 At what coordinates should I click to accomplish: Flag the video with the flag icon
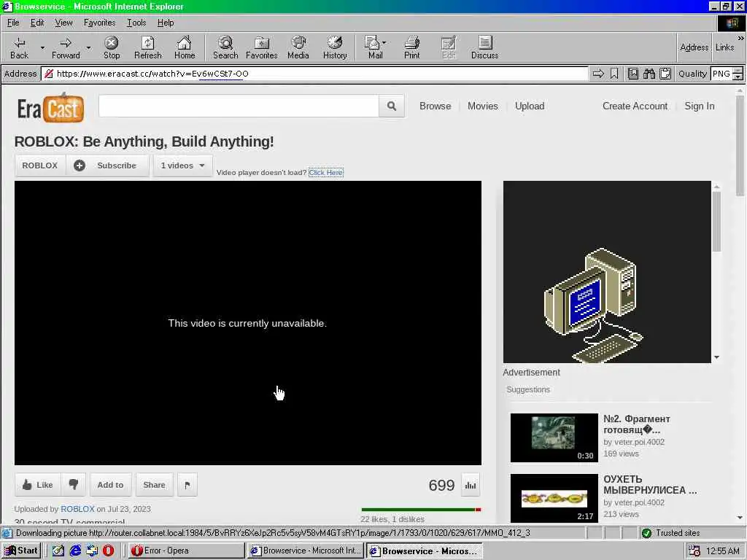click(x=187, y=485)
